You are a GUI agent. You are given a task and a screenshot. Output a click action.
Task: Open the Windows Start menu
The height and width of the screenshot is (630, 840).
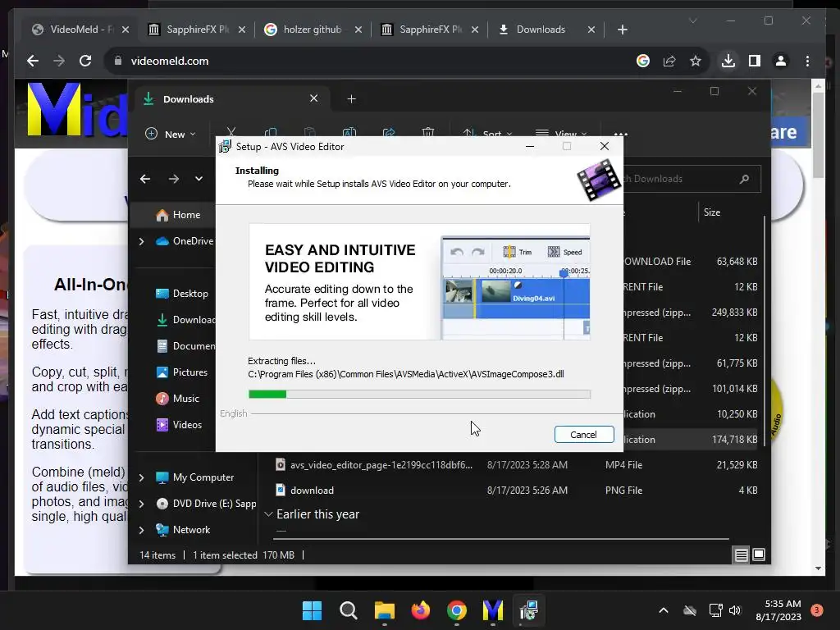pyautogui.click(x=313, y=610)
